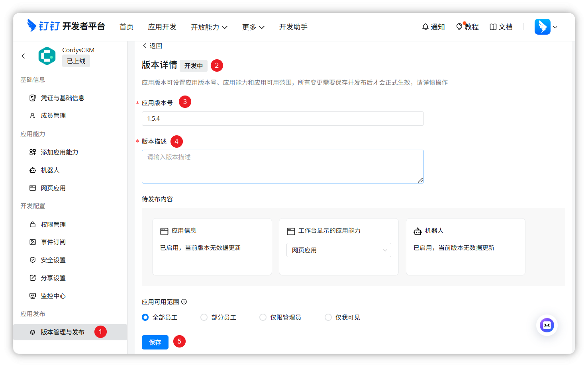Click the 版本详情 heading
This screenshot has width=588, height=367.
click(x=159, y=65)
